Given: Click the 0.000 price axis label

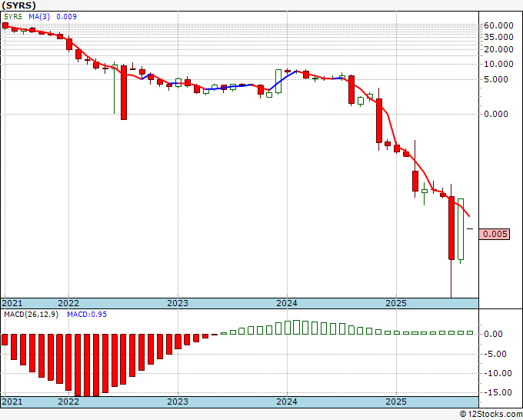Looking at the screenshot, I should [496, 114].
